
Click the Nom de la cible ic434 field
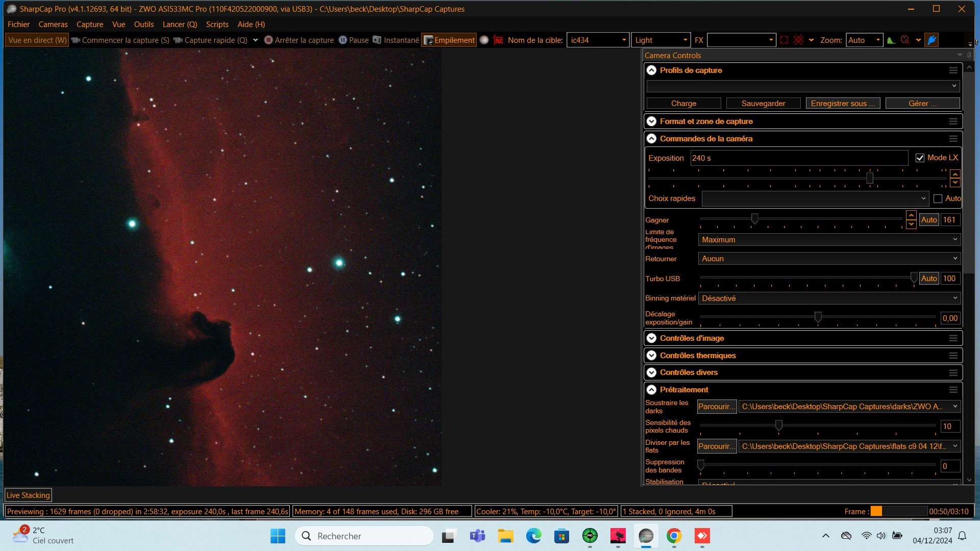pyautogui.click(x=597, y=40)
